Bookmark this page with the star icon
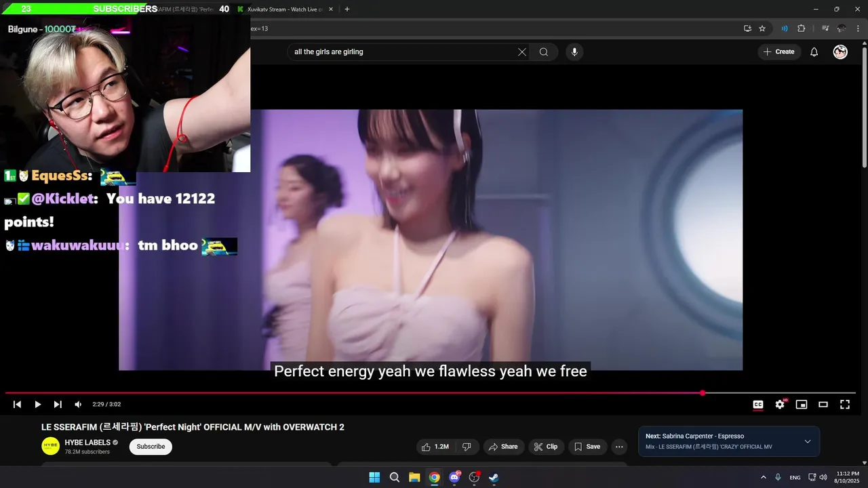 (x=762, y=28)
